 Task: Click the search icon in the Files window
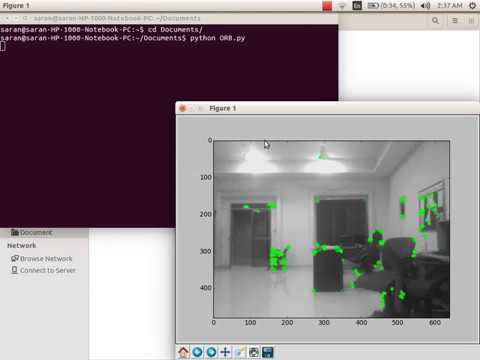[x=435, y=21]
